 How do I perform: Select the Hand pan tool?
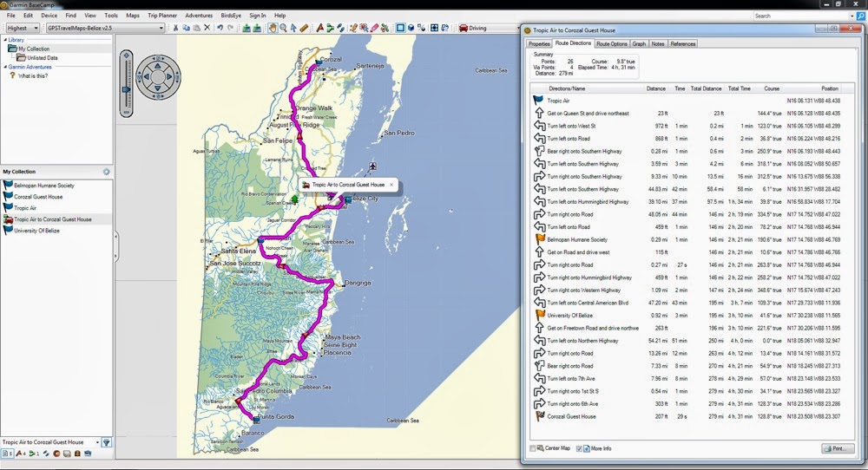point(273,28)
